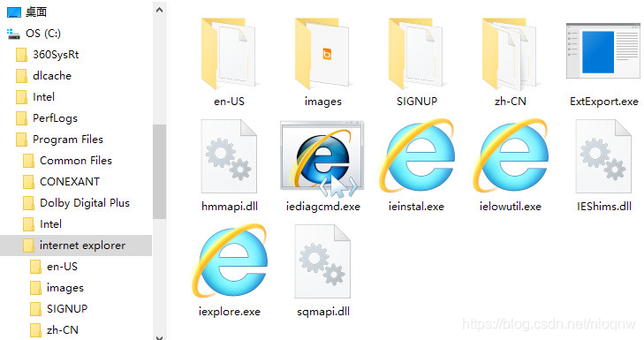Select dlcache folder in navigation tree
The width and height of the screenshot is (644, 340).
(x=43, y=76)
